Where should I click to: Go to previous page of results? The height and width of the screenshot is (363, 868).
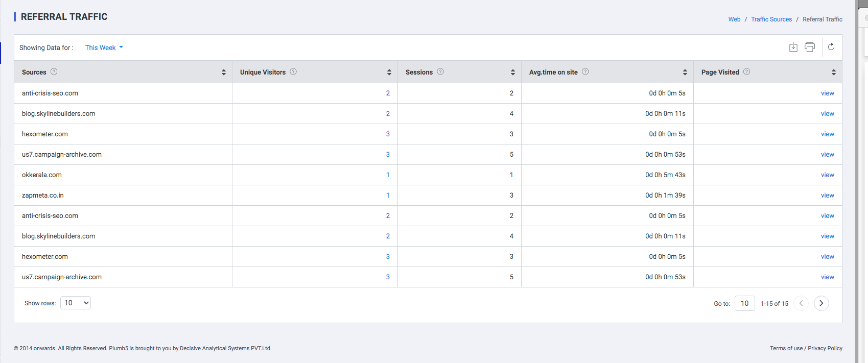tap(801, 303)
